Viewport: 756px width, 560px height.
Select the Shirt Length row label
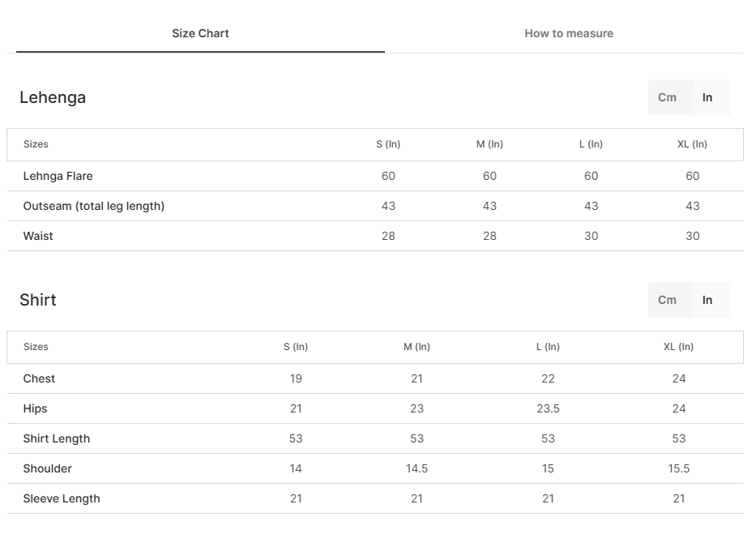coord(57,438)
